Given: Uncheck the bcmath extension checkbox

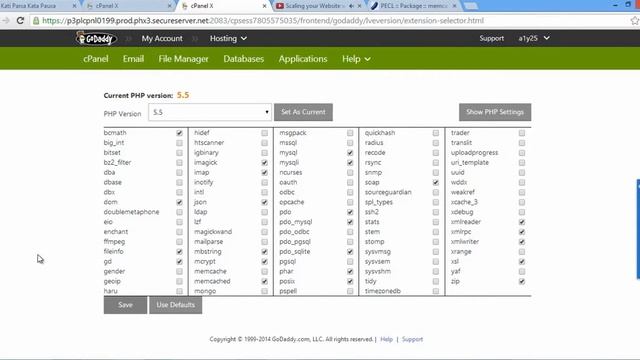Looking at the screenshot, I should pos(179,133).
